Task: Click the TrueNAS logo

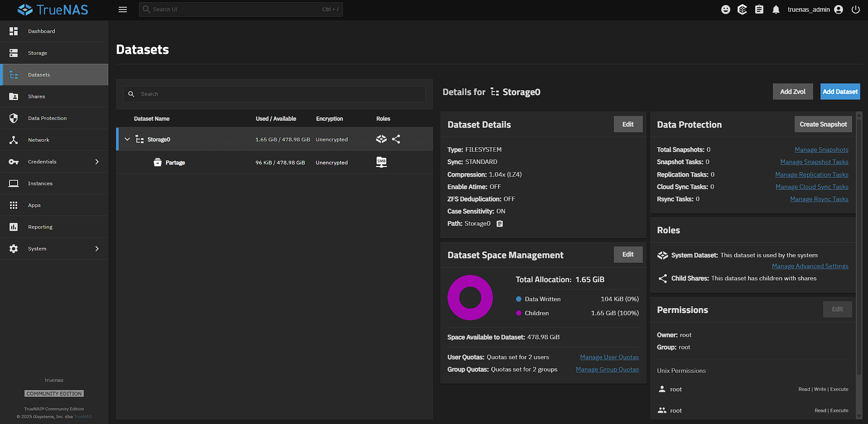Action: (53, 10)
